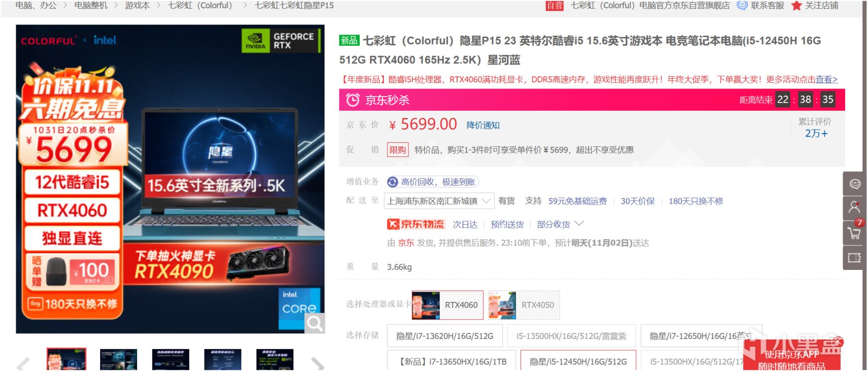Choose the 隐星/i7-12650H/16G configuration

point(701,336)
